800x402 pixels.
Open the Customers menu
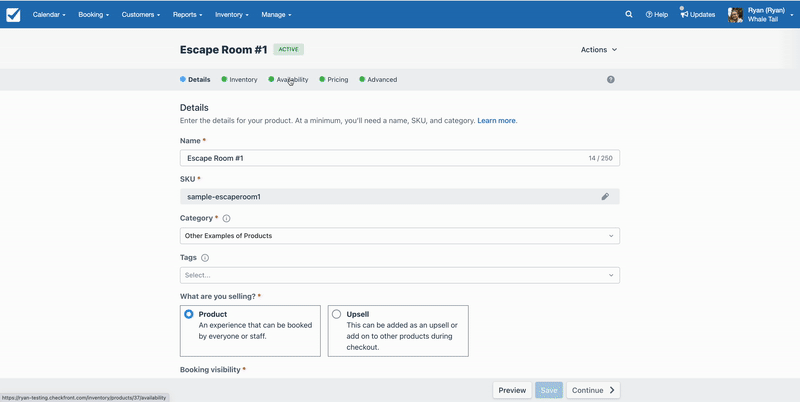point(141,15)
